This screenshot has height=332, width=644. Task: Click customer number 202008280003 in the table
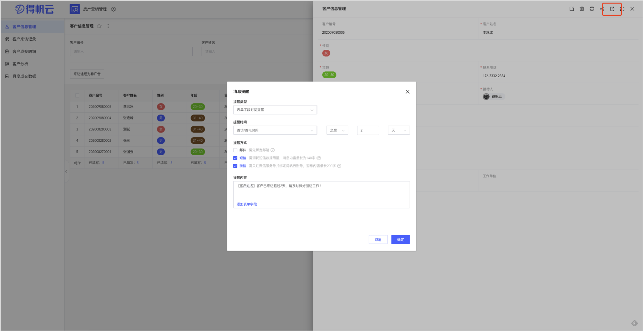(x=100, y=129)
